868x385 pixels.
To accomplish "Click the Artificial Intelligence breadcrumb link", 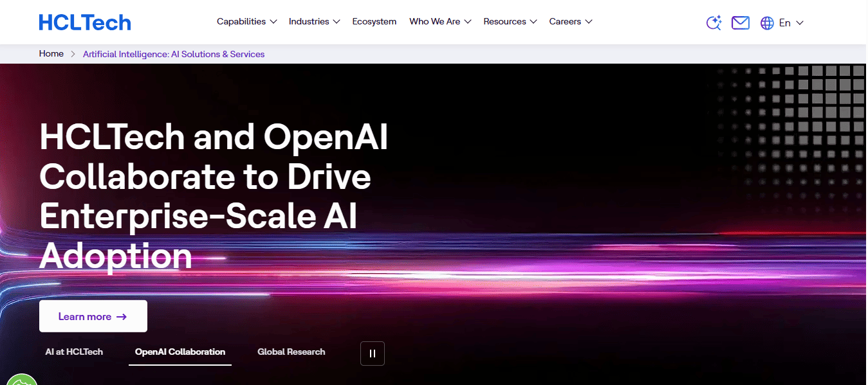I will tap(174, 55).
